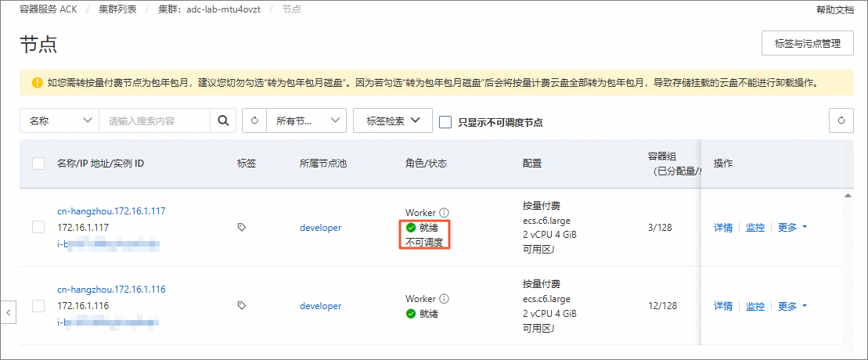Open node link cn-hangzhou.172.16.1.116
Viewport: 868px width, 360px height.
click(111, 289)
